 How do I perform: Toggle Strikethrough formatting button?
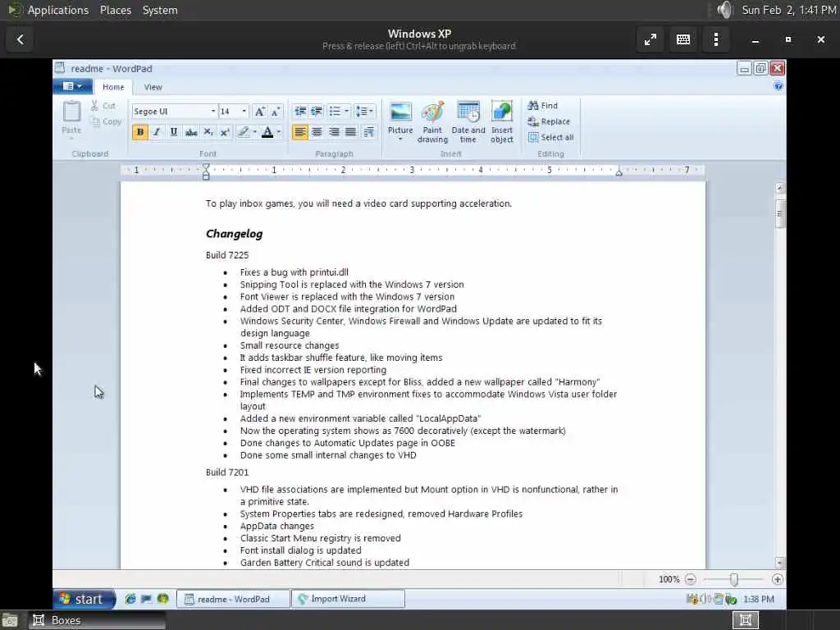click(191, 132)
